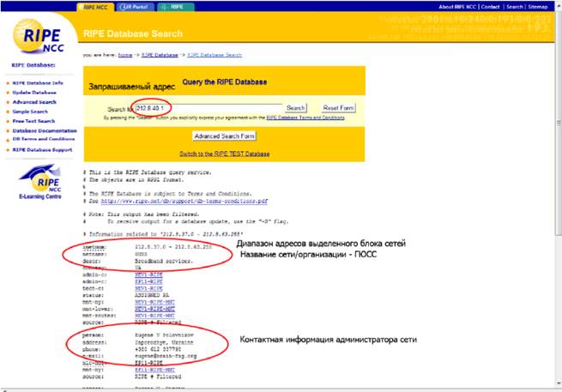Open NEV1-RIPE link in the tech-c row
This screenshot has height=392, width=562.
point(148,288)
